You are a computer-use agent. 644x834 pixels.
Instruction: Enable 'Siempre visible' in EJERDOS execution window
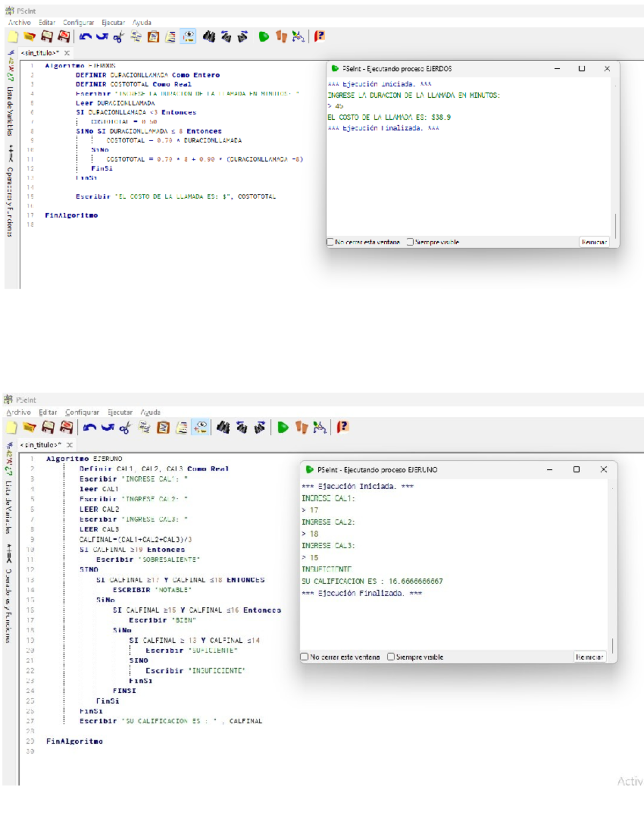coord(410,242)
